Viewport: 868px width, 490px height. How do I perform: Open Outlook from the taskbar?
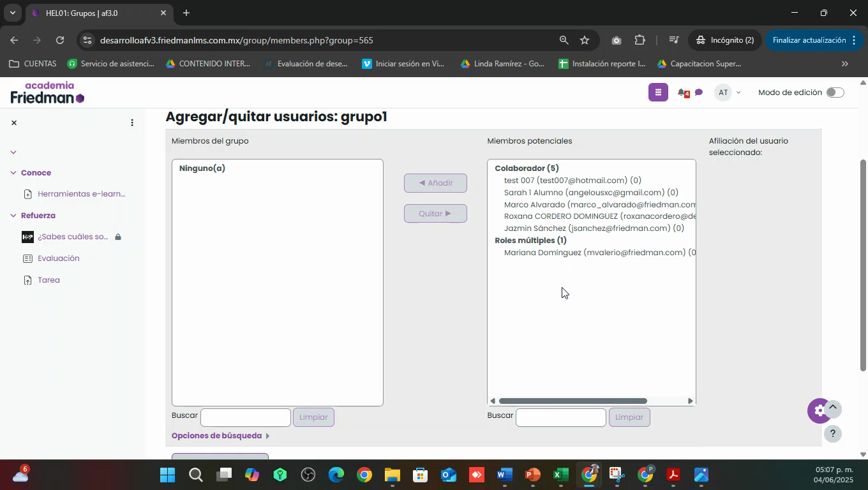pos(448,475)
